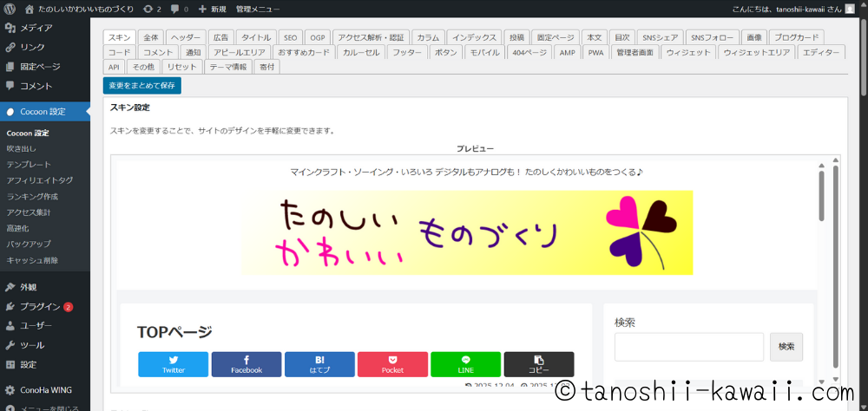Open 外観 brush icon in sidebar

(10, 287)
